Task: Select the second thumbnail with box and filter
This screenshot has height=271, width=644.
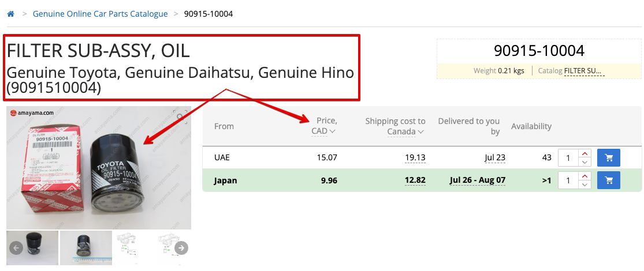Action: (85, 248)
